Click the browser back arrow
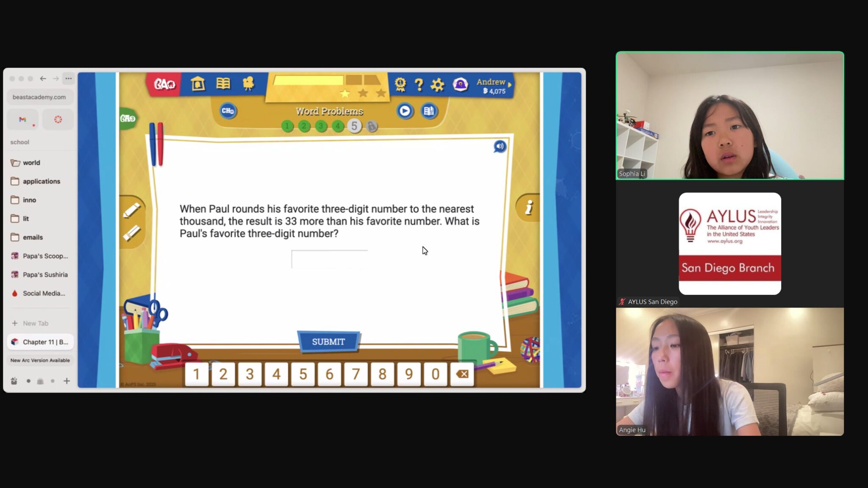The height and width of the screenshot is (488, 868). [x=43, y=78]
